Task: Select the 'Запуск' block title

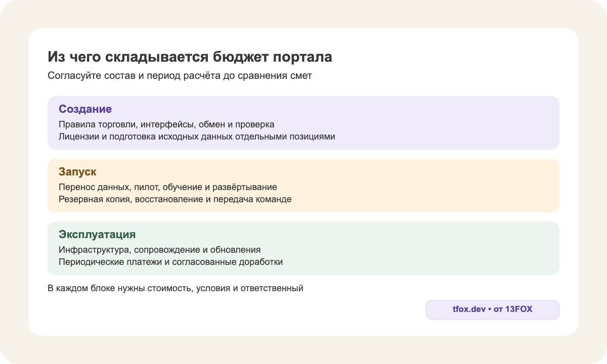Action: [77, 172]
